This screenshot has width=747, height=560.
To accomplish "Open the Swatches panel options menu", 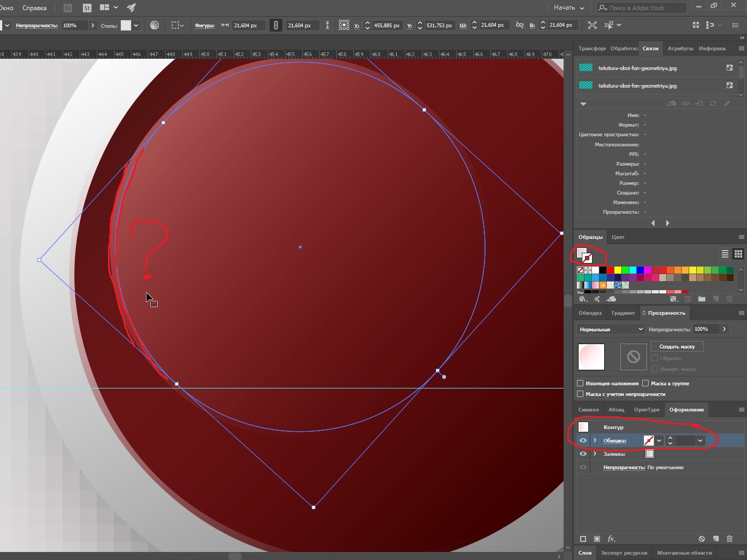I will pos(741,237).
